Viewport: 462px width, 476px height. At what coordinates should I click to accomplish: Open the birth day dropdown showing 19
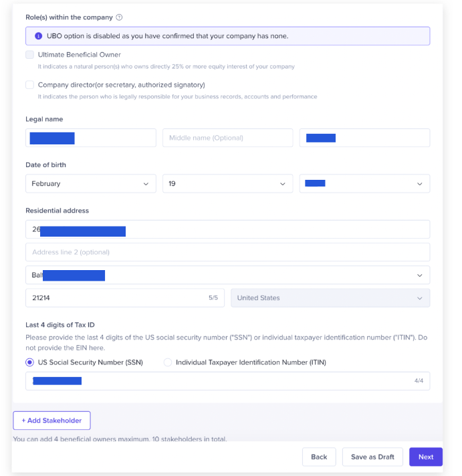[x=227, y=184]
